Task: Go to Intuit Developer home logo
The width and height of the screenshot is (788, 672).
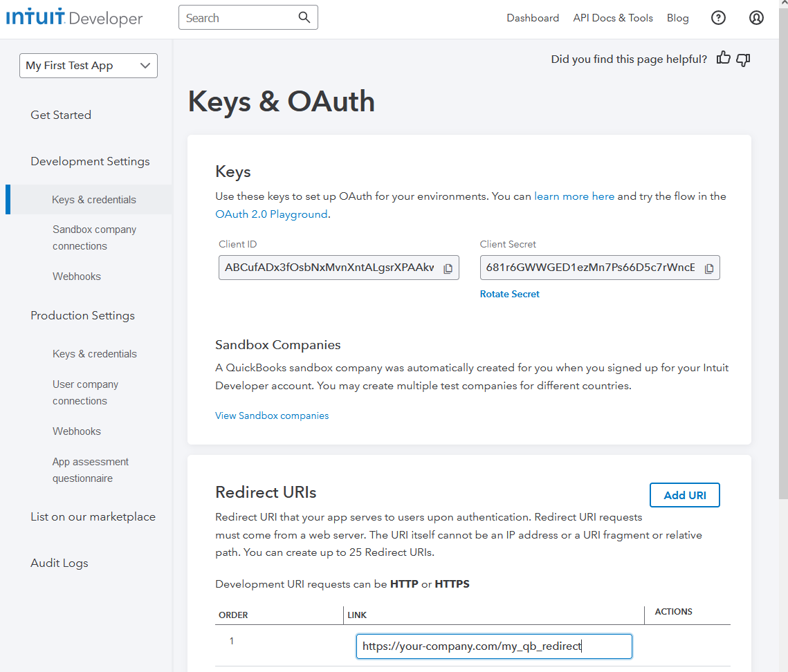Action: tap(74, 18)
